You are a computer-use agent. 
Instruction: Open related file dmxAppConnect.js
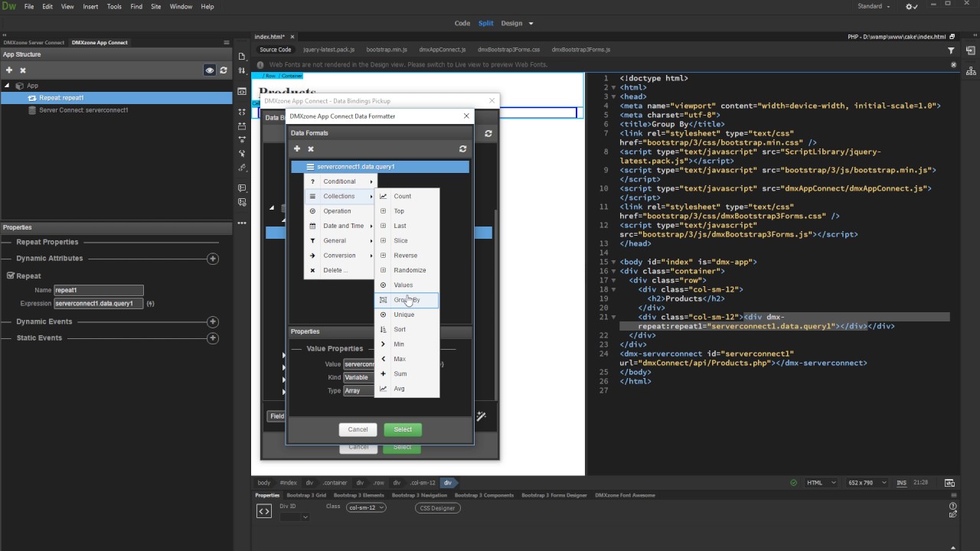[x=443, y=50]
